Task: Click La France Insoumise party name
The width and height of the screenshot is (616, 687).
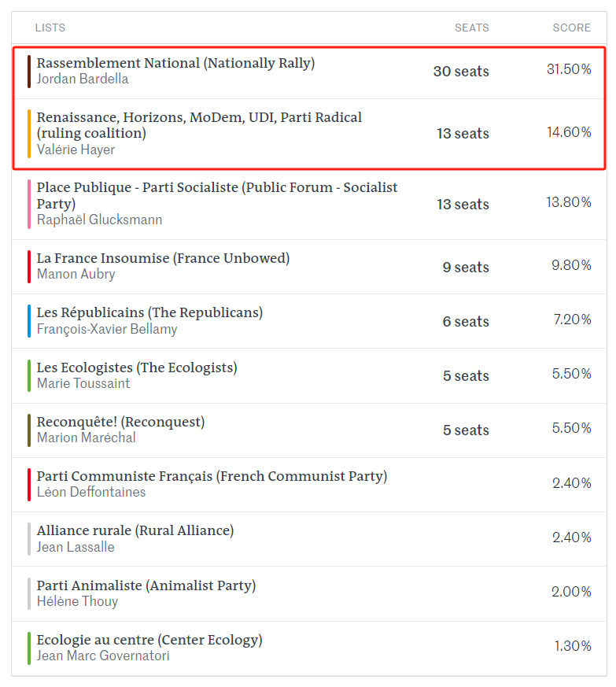Action: [x=163, y=258]
